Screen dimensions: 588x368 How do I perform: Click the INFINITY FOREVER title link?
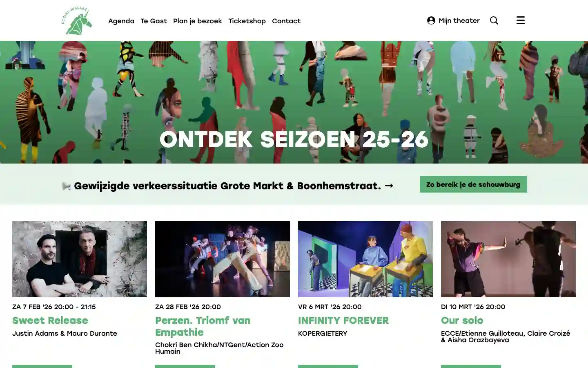pos(343,321)
